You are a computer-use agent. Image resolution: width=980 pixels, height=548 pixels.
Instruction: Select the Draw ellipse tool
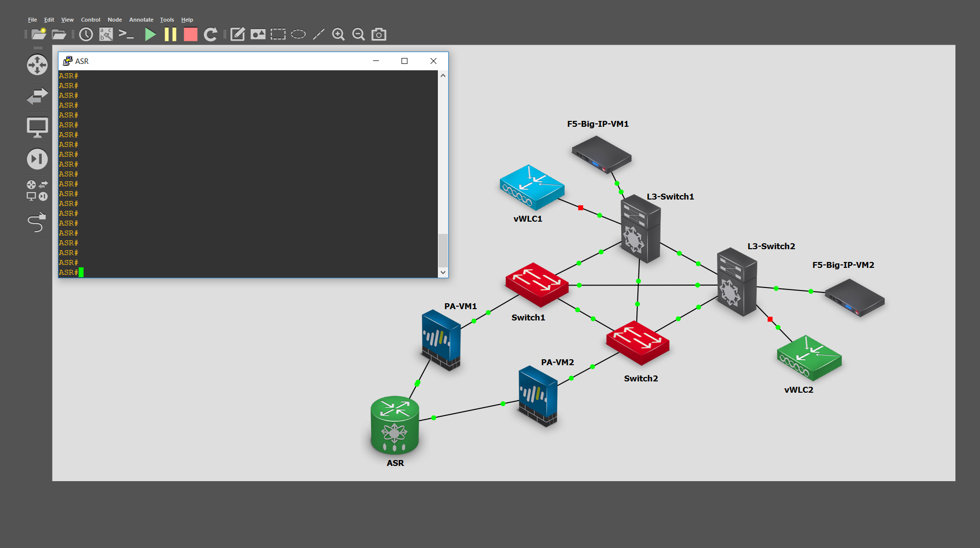click(x=298, y=34)
